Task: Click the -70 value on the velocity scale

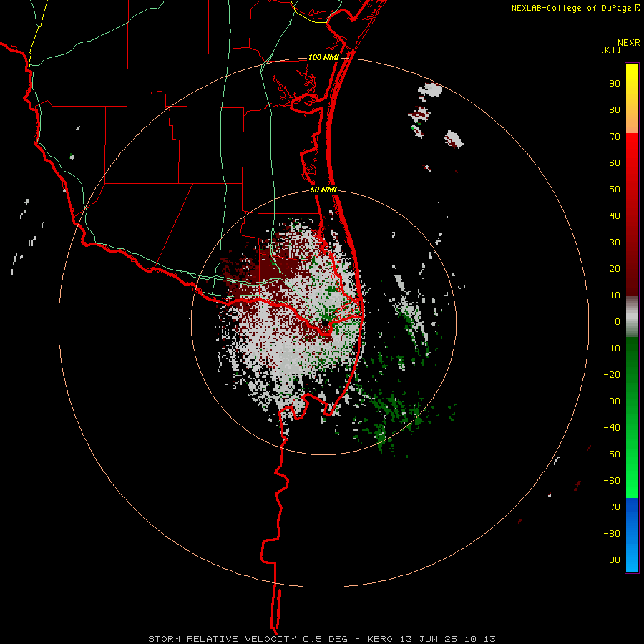Action: (x=612, y=507)
